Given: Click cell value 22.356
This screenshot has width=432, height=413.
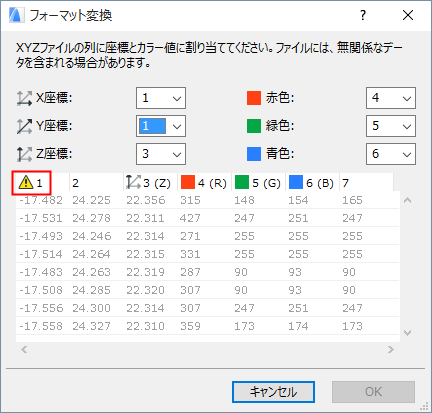Looking at the screenshot, I should pos(146,200).
